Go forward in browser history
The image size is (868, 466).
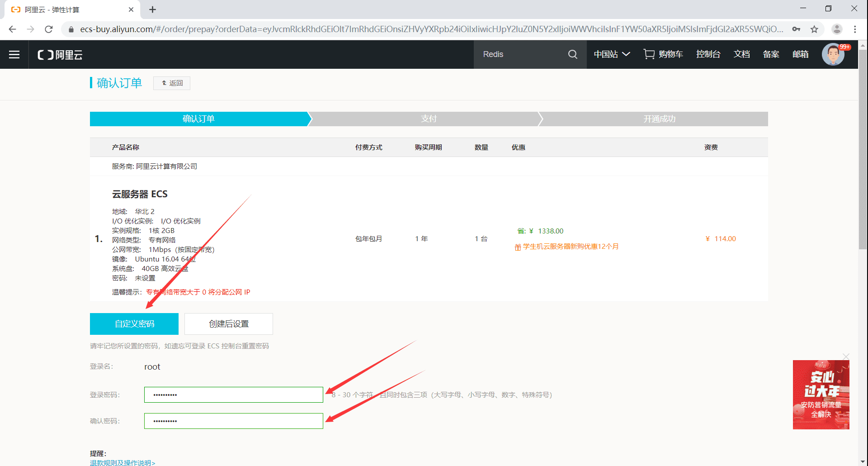(31, 29)
